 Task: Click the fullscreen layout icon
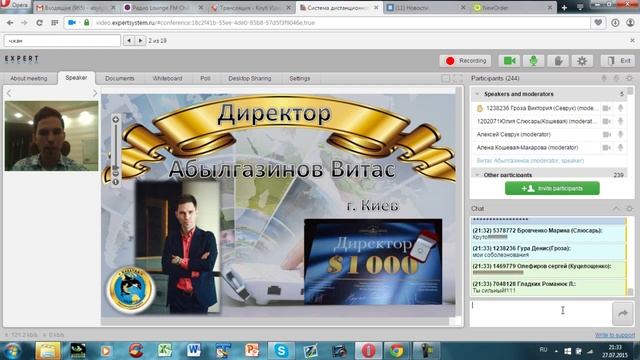click(x=458, y=78)
